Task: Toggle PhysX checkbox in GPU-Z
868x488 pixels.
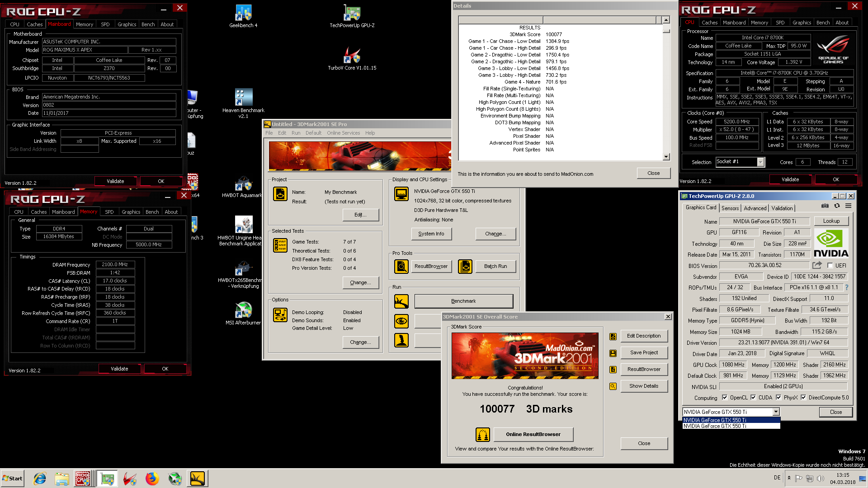Action: click(778, 398)
